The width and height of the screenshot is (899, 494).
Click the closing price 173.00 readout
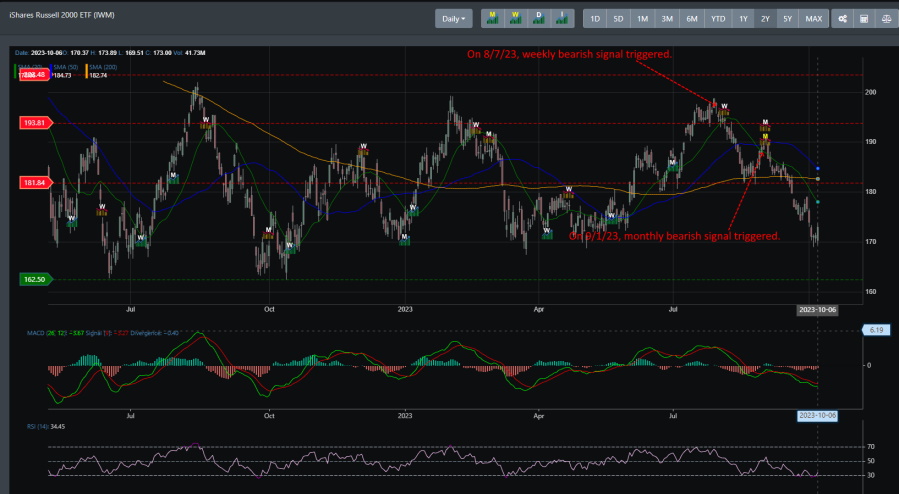(158, 53)
